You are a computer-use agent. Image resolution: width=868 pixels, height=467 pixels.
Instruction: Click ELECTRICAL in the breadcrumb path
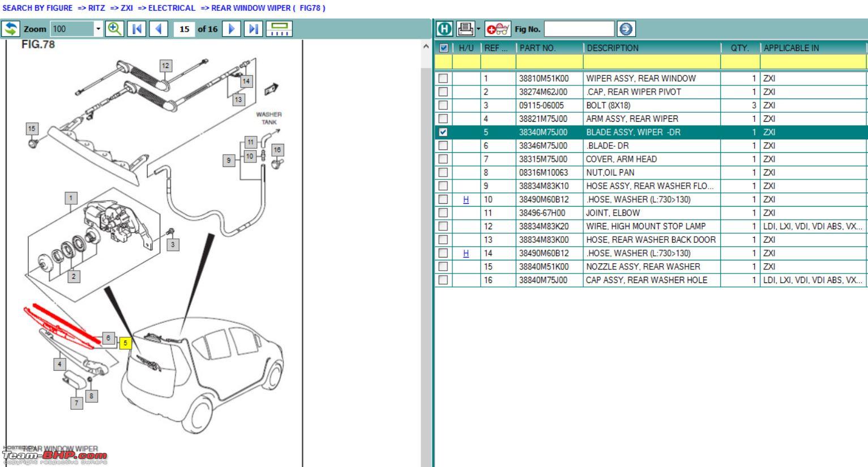point(172,8)
